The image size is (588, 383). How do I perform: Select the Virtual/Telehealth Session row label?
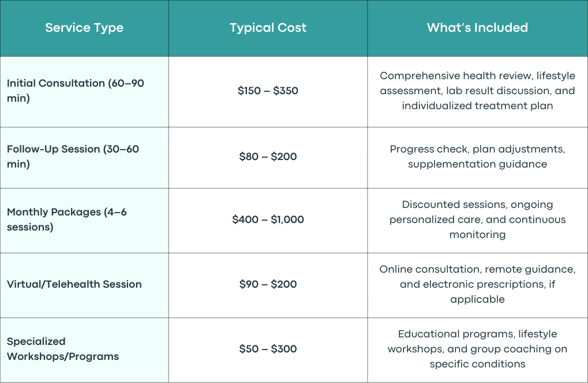pyautogui.click(x=74, y=284)
